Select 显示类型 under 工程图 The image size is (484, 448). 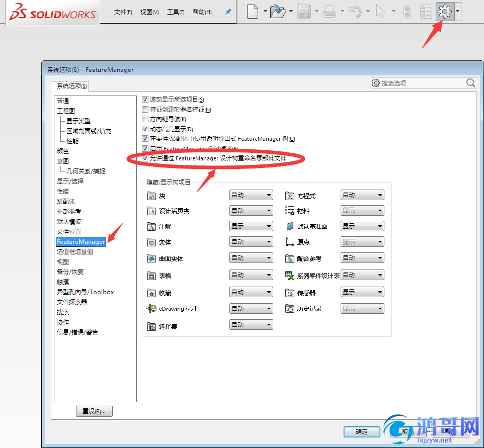[x=78, y=121]
